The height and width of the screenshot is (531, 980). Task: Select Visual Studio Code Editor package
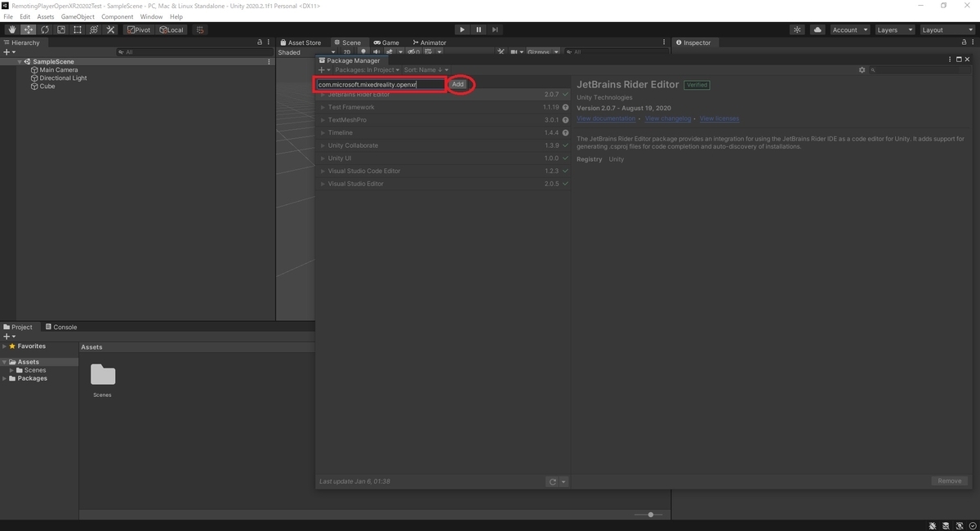point(443,171)
